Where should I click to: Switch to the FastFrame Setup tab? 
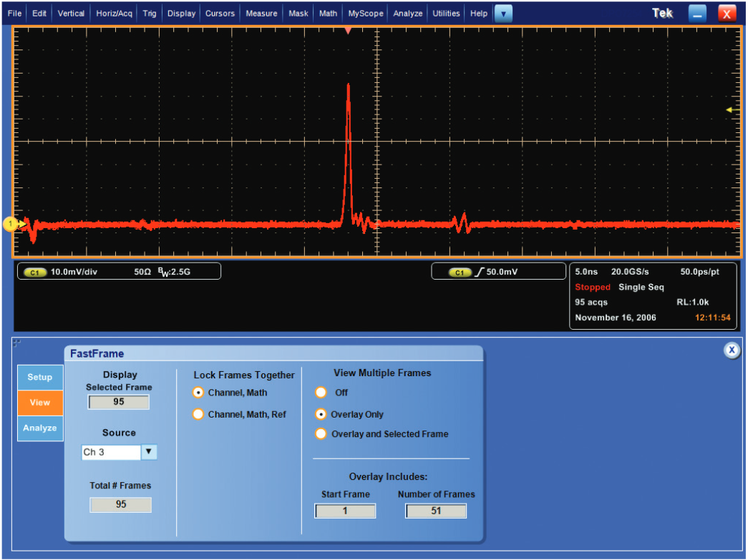(39, 377)
